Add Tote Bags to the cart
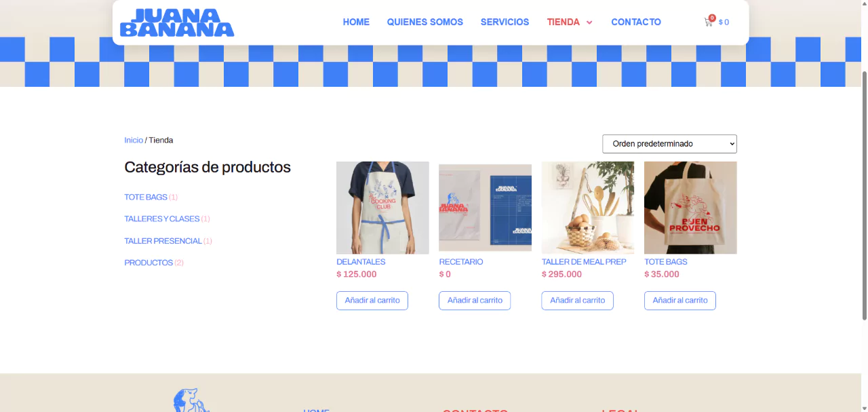This screenshot has width=868, height=412. [680, 301]
